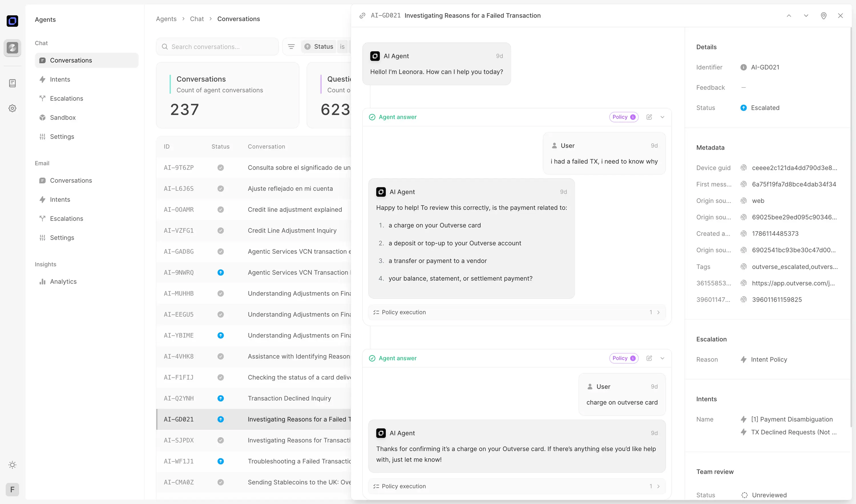Screen dimensions: 856x504
Task: Open Chat Conversations in sidebar
Action: [x=87, y=60]
